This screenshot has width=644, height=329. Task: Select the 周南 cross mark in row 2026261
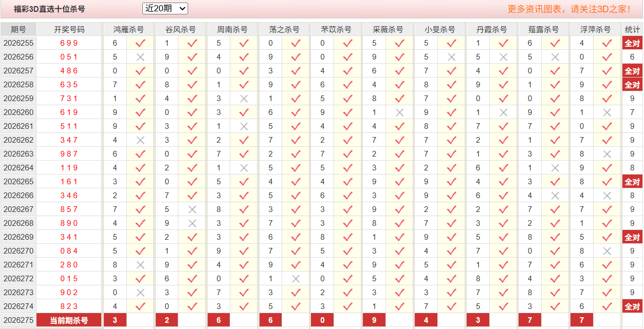pyautogui.click(x=244, y=126)
